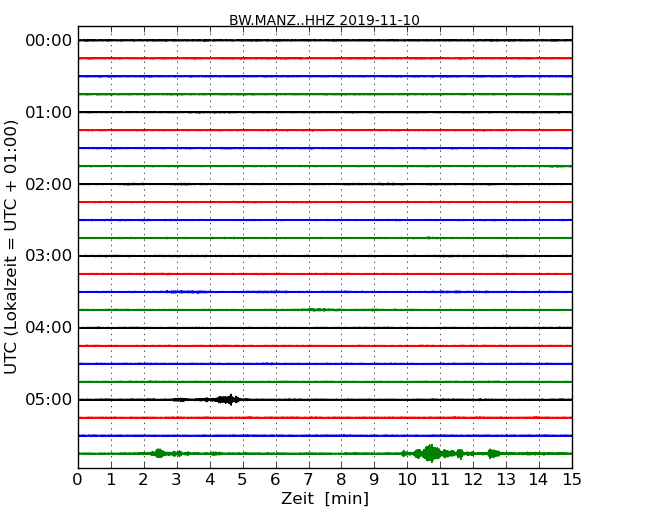Click the 02:00 y-axis tick label
This screenshot has width=650, height=520.
point(48,184)
